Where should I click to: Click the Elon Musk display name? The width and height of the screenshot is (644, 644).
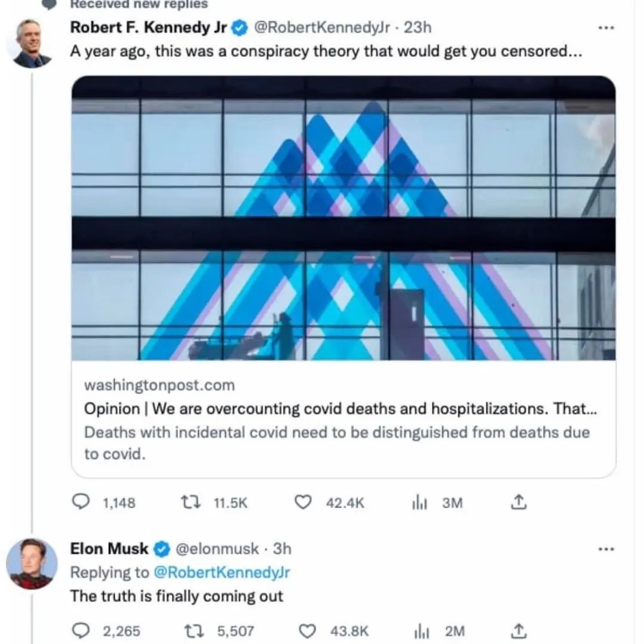(109, 549)
